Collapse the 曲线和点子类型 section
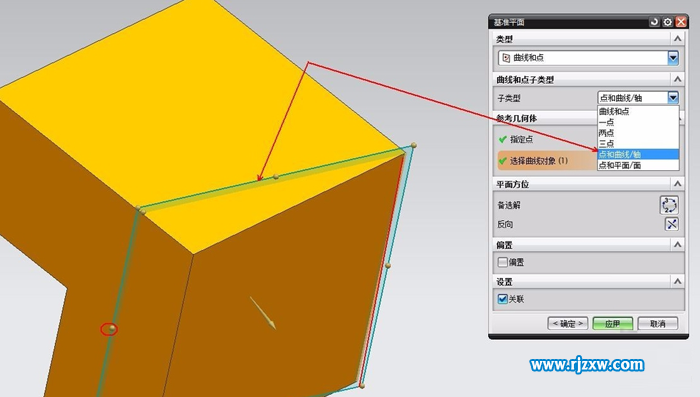The width and height of the screenshot is (700, 397). 677,79
